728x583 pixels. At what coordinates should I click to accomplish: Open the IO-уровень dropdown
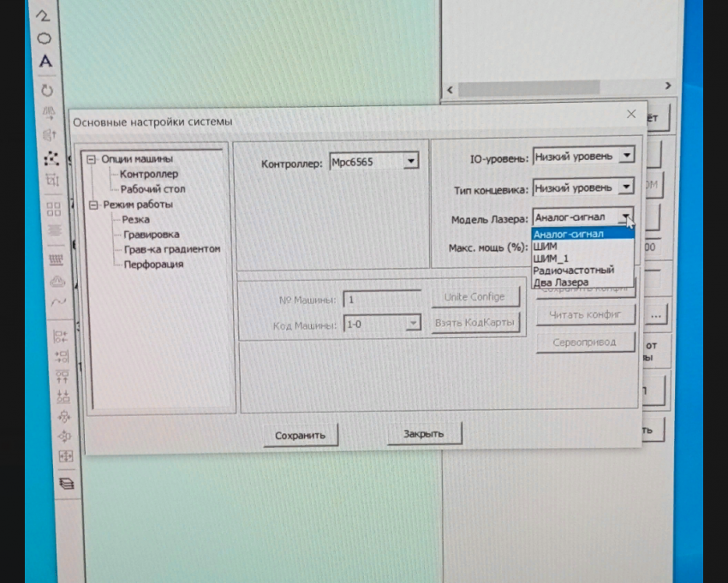coord(625,156)
